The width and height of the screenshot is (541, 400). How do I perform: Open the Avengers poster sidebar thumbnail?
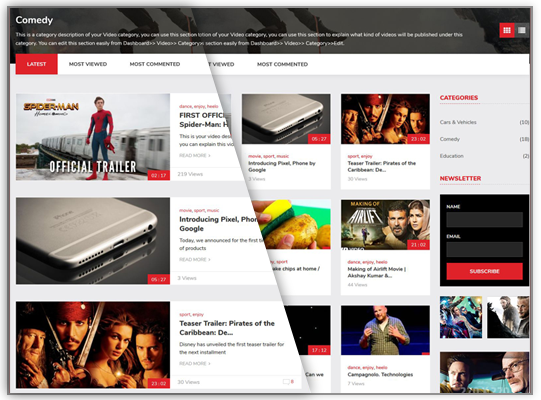(x=461, y=317)
